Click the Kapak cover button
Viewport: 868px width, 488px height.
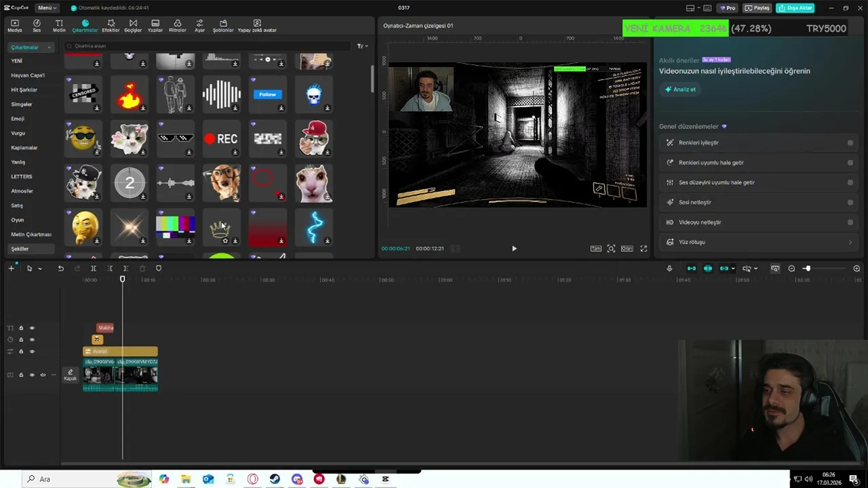(70, 375)
